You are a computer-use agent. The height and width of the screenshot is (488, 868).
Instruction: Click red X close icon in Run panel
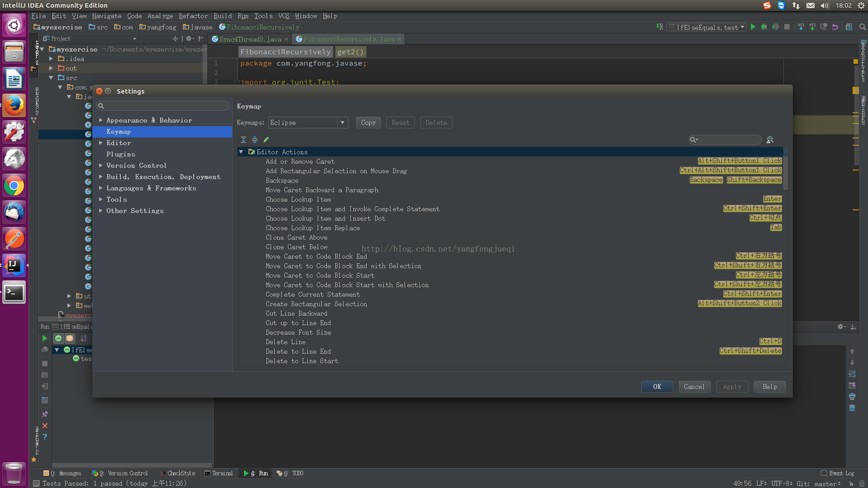pos(45,426)
